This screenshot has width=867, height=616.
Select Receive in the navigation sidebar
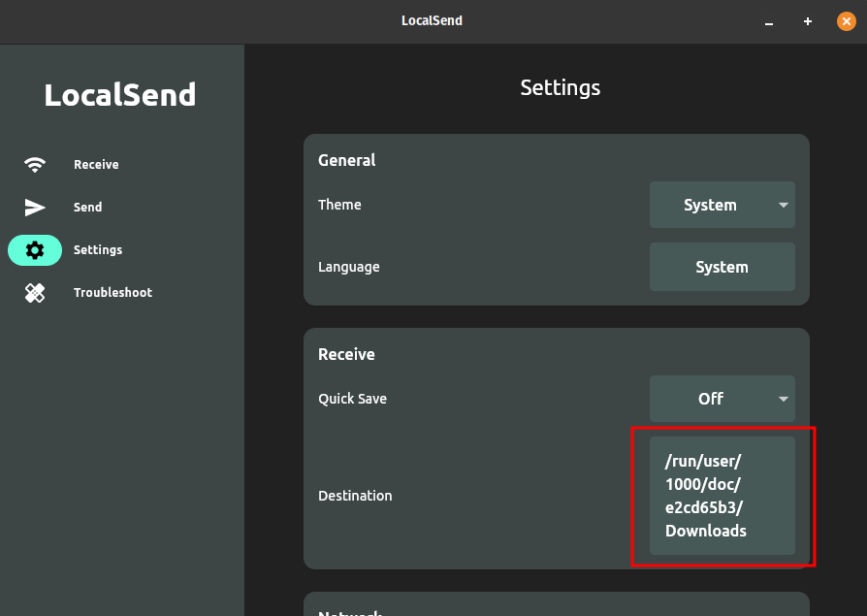(96, 164)
